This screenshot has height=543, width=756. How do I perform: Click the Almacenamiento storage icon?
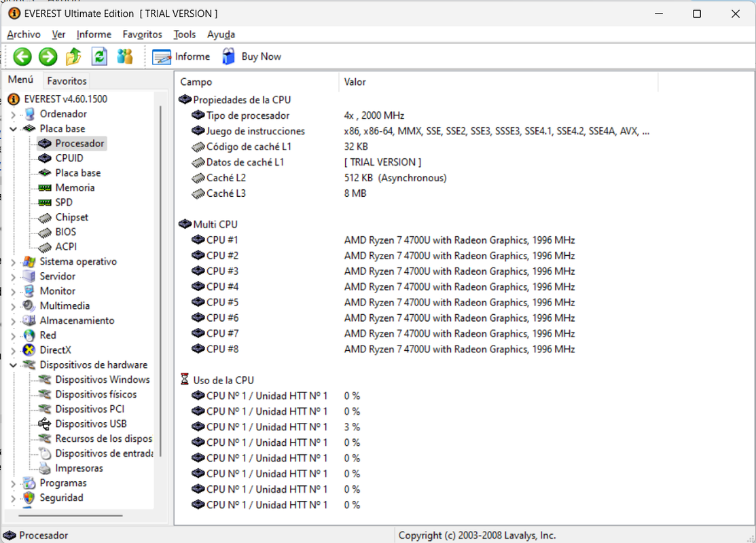click(29, 320)
